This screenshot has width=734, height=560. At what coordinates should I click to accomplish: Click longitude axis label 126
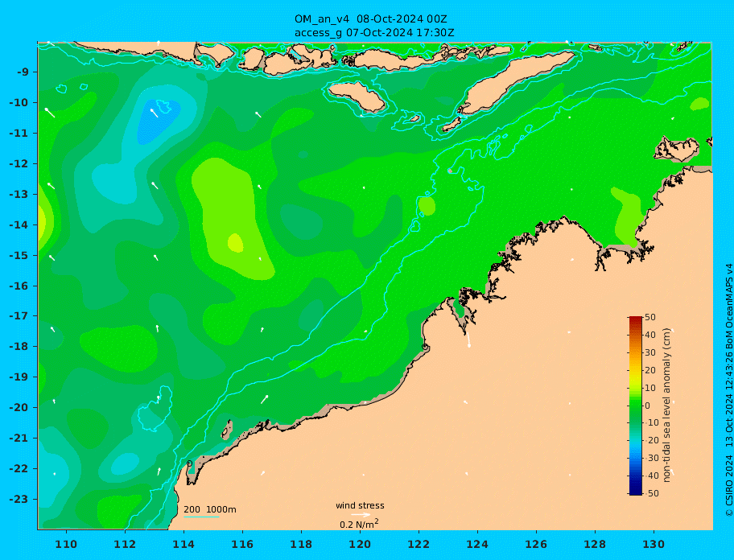(537, 544)
